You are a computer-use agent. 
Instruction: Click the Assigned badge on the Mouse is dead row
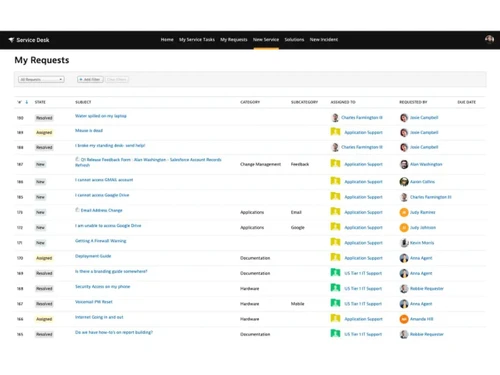44,133
